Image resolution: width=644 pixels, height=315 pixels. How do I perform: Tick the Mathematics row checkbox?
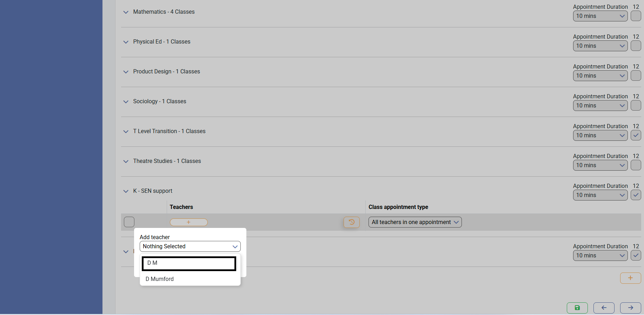636,16
